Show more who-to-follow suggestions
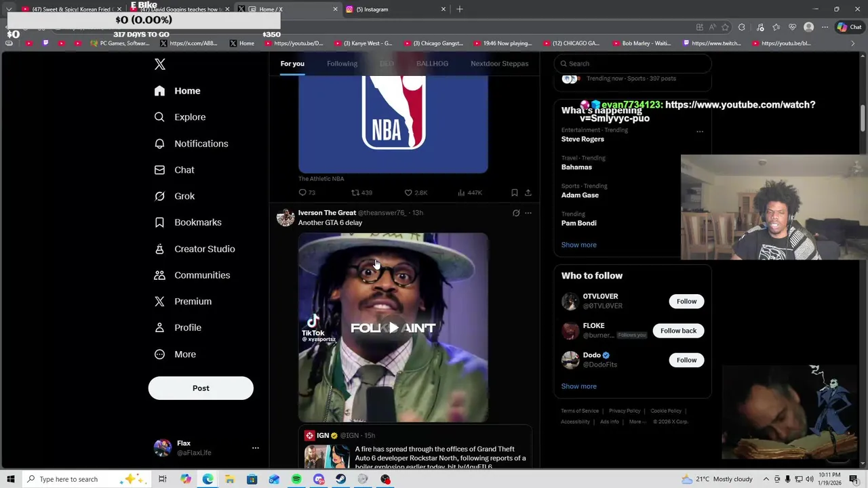Viewport: 868px width, 488px height. [578, 386]
